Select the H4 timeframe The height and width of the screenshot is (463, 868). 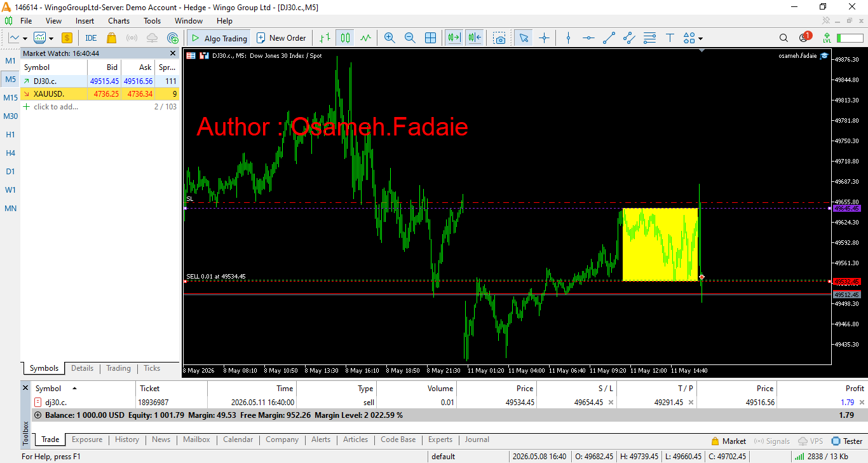11,153
